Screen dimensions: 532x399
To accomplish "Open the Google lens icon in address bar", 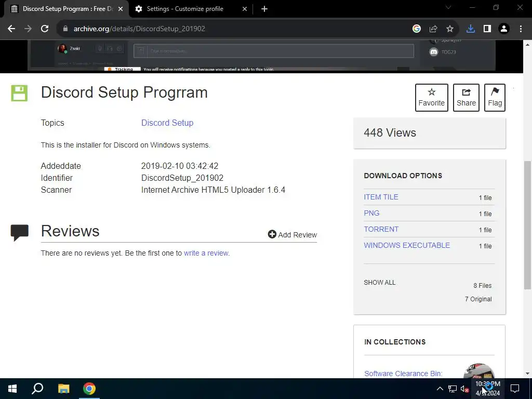I will tap(417, 29).
